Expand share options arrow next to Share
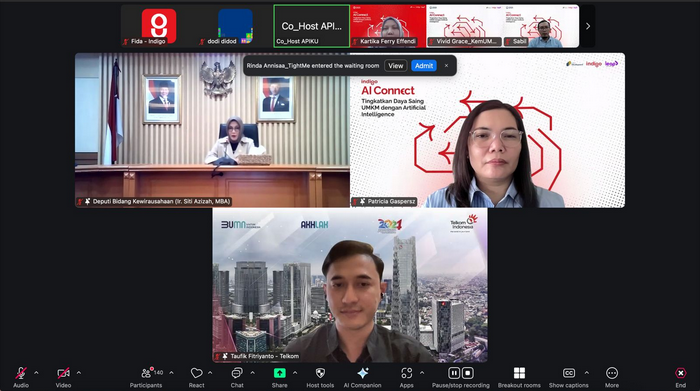Screen dimensions: 700x391 click(x=295, y=373)
